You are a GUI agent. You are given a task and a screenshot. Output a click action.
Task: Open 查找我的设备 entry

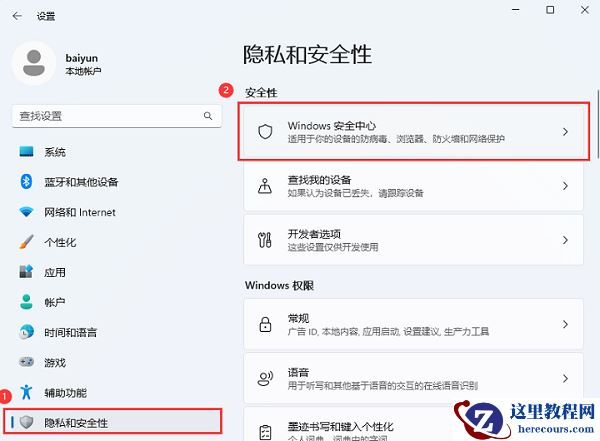[x=413, y=186]
